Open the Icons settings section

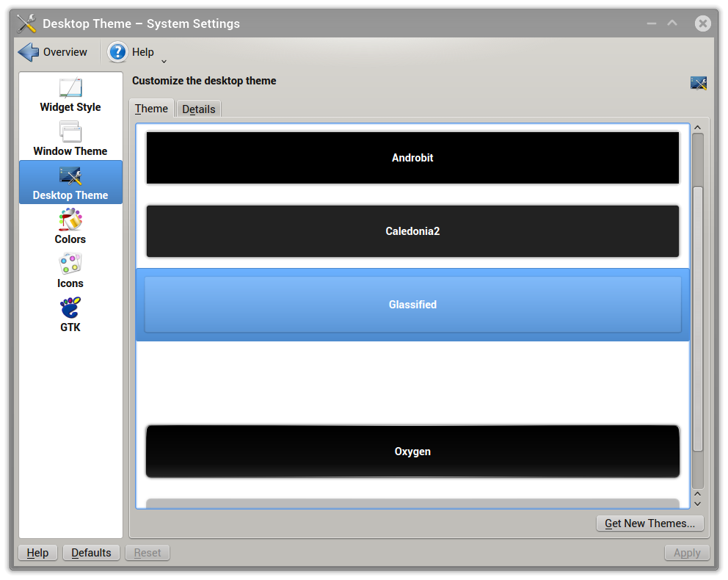coord(70,271)
